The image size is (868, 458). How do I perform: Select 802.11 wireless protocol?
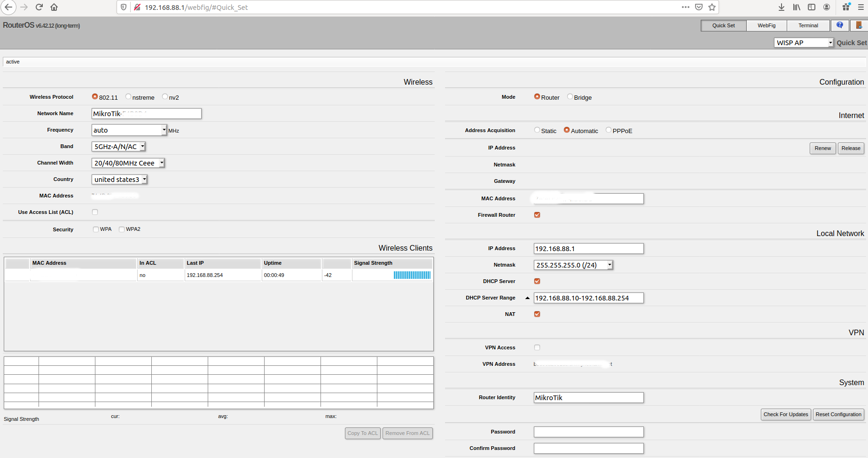point(95,97)
